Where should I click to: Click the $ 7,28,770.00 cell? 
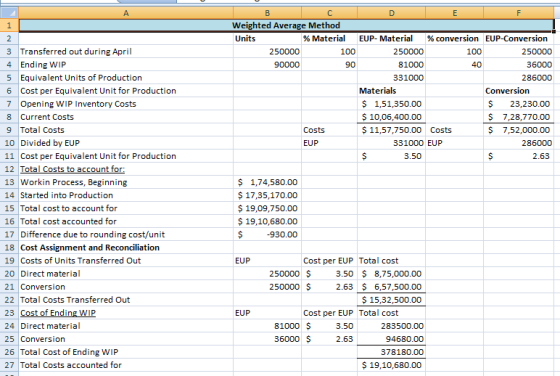519,117
